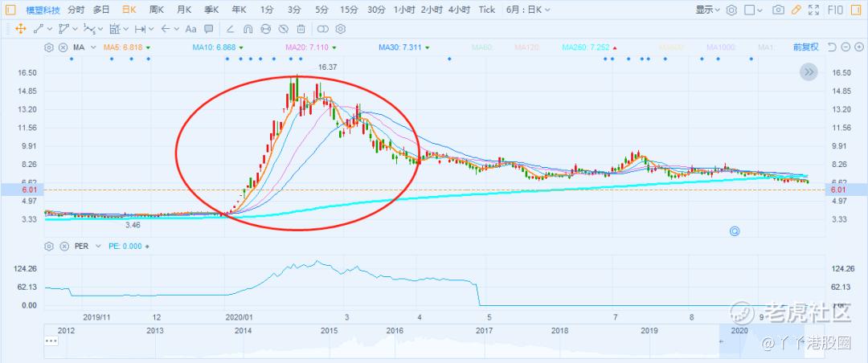Switch to 分时 intraday tab
The width and height of the screenshot is (868, 363).
[x=76, y=10]
